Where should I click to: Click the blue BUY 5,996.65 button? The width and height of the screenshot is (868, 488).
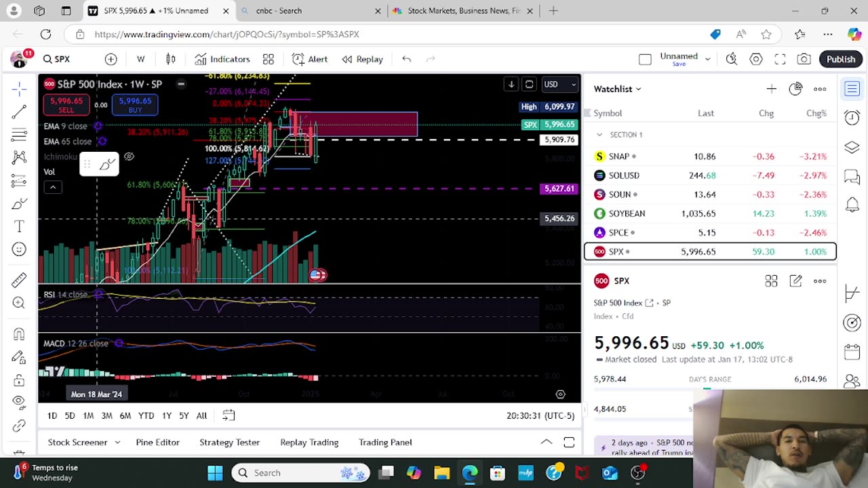pyautogui.click(x=135, y=104)
